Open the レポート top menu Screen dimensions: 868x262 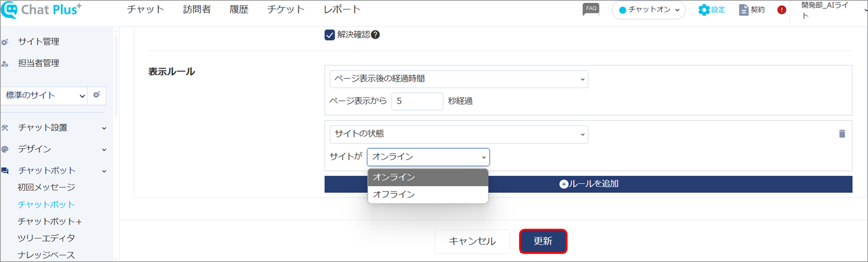(x=342, y=9)
